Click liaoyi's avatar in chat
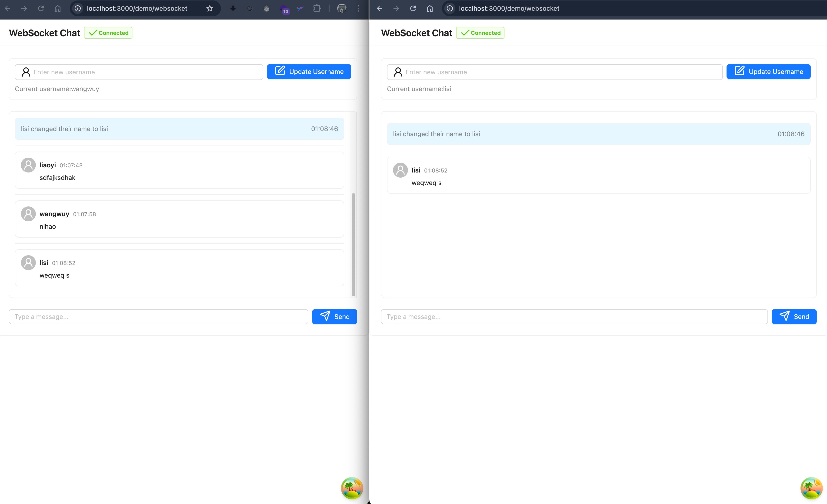 click(28, 165)
